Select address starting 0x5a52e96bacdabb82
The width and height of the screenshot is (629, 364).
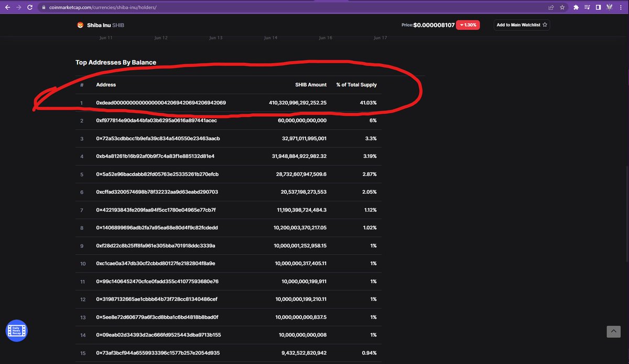(158, 174)
